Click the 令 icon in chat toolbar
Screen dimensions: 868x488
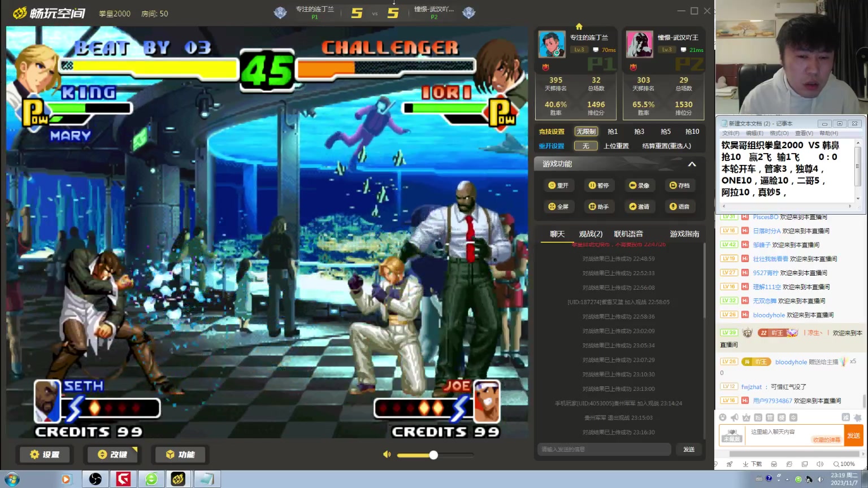pyautogui.click(x=793, y=417)
